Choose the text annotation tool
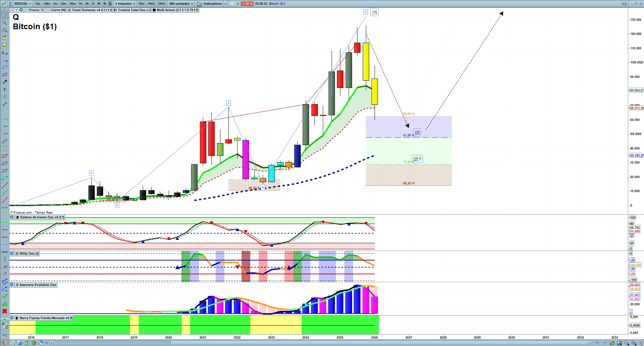The width and height of the screenshot is (644, 346). pos(5,89)
